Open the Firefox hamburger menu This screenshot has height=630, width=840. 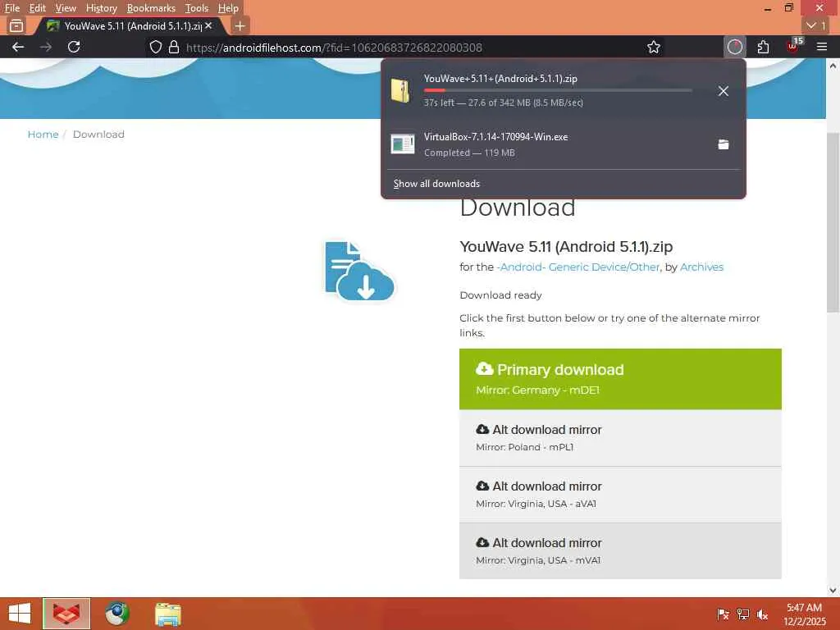click(822, 47)
